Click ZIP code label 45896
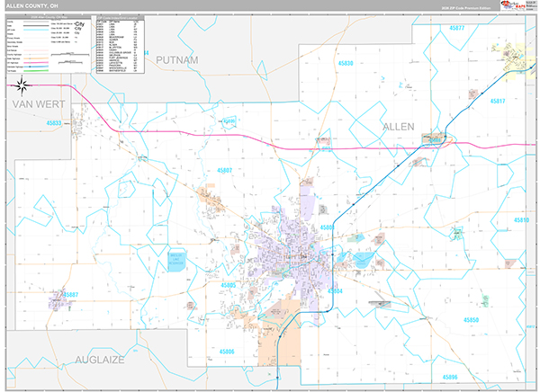This screenshot has height=392, width=540. pyautogui.click(x=450, y=378)
